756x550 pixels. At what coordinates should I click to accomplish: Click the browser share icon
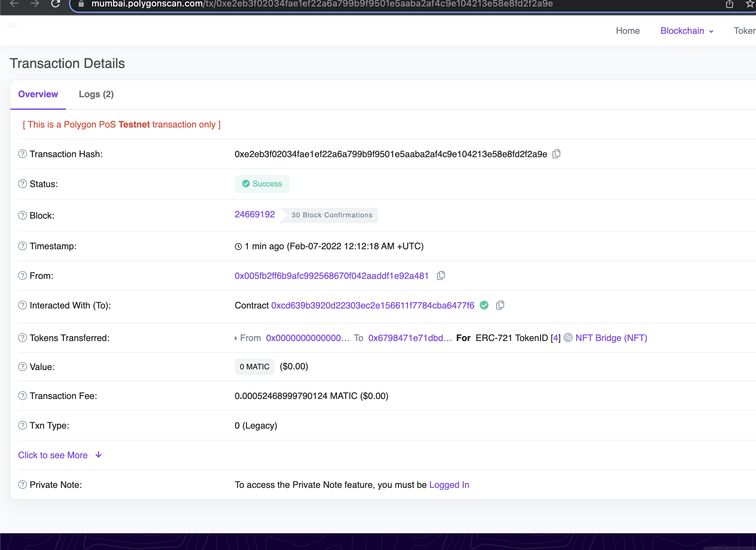coord(729,4)
